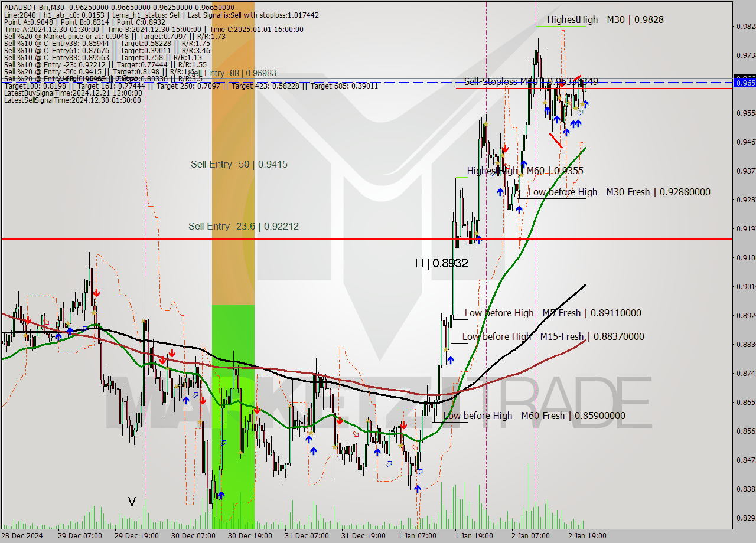Image resolution: width=756 pixels, height=543 pixels.
Task: Click the '30 Dec 19:00' time label
Action: (x=250, y=536)
